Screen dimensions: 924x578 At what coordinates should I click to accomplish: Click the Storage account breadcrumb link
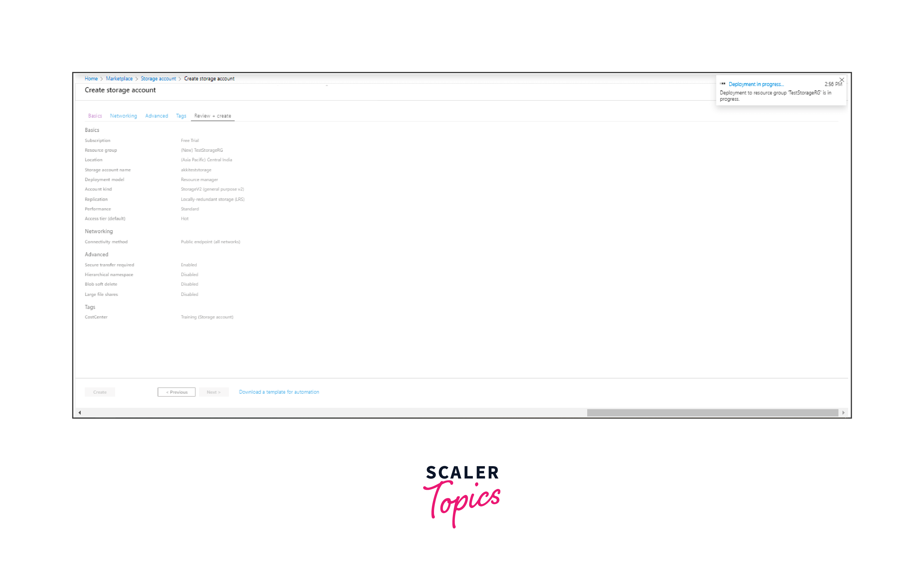coord(158,78)
